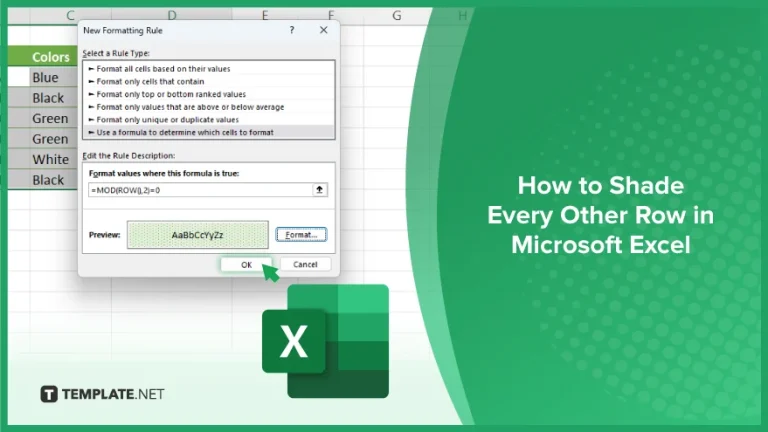This screenshot has width=768, height=432.
Task: Click the collapse dialog arrow beside formula box
Action: pos(320,189)
